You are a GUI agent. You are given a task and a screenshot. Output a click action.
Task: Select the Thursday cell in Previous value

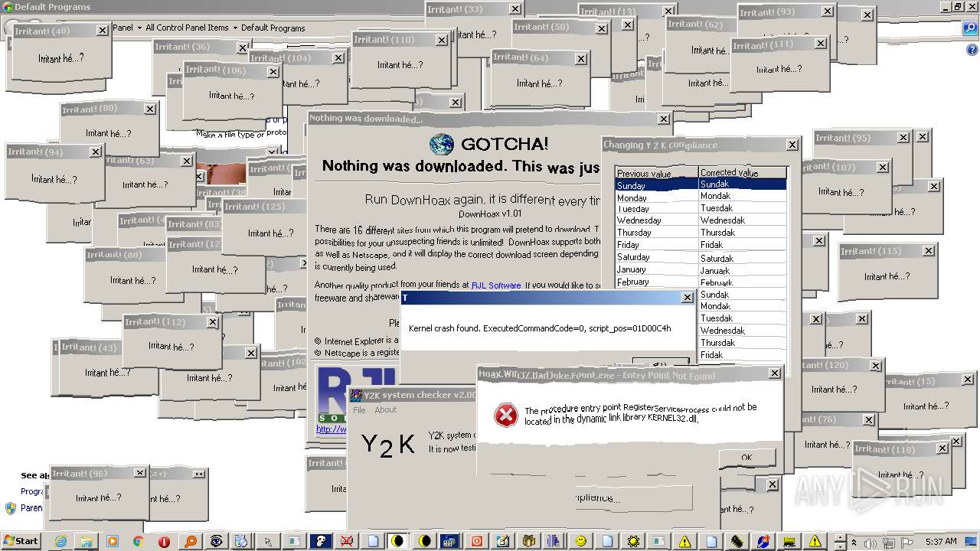click(x=657, y=233)
